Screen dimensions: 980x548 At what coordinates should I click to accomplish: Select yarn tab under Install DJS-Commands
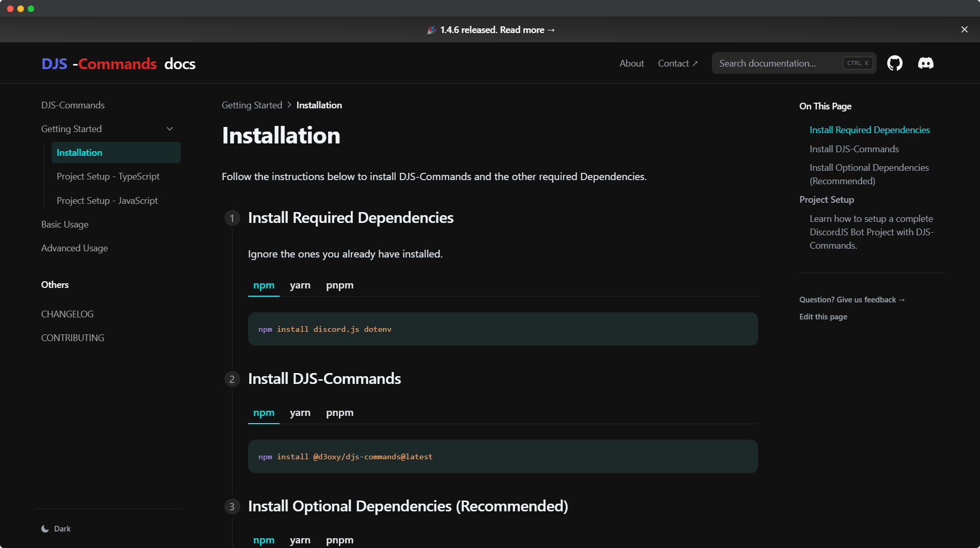300,413
